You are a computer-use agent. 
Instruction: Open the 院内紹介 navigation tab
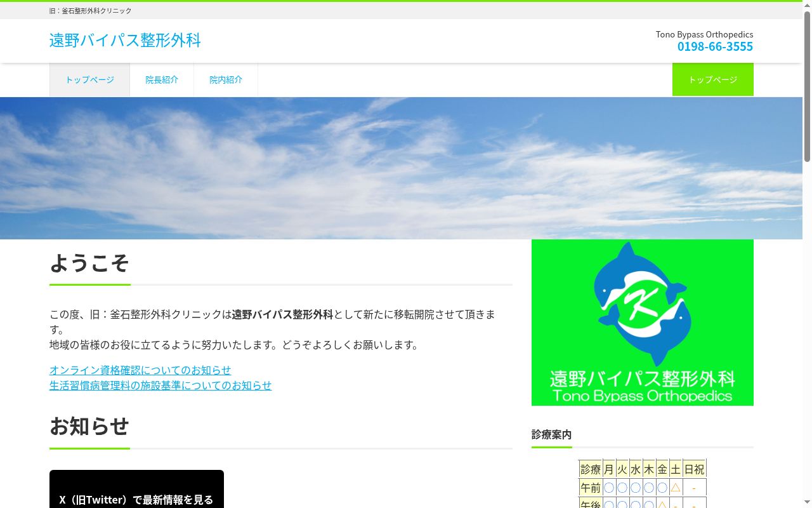[x=226, y=80]
